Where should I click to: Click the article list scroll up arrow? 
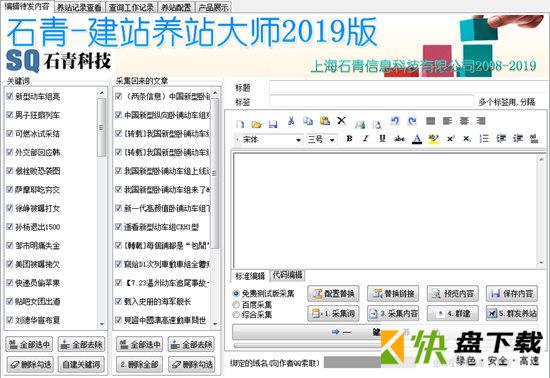click(x=215, y=93)
